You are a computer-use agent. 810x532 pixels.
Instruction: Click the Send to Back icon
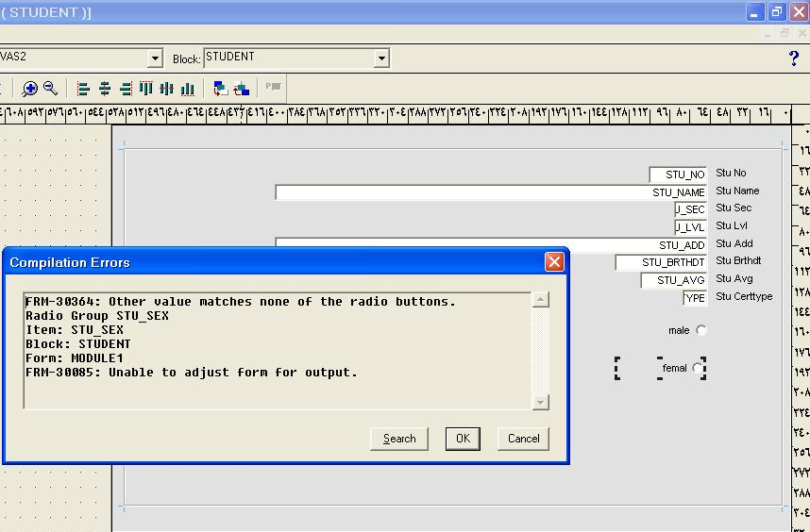coord(242,89)
